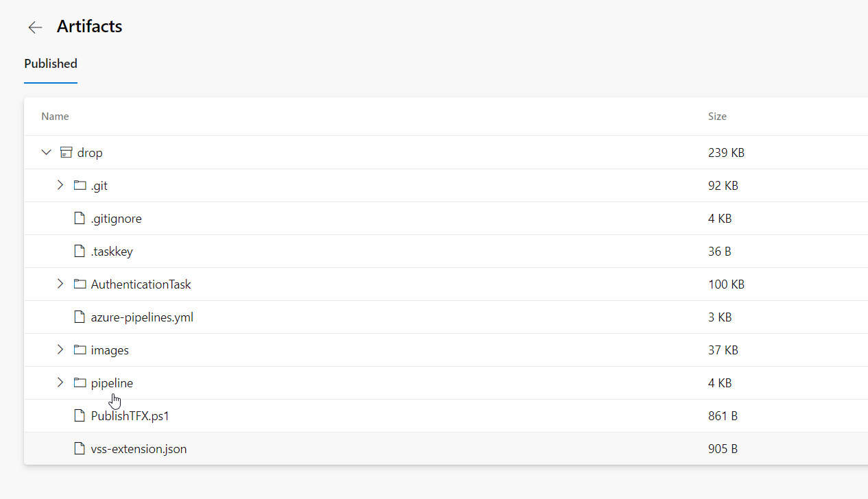Click the Size column header
This screenshot has height=499, width=868.
click(717, 117)
